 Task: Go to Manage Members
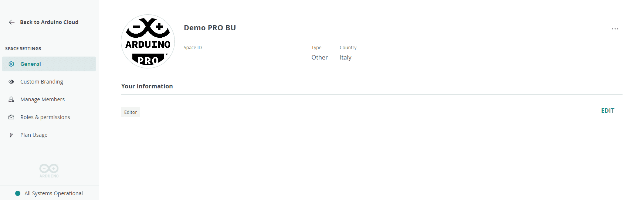click(43, 99)
